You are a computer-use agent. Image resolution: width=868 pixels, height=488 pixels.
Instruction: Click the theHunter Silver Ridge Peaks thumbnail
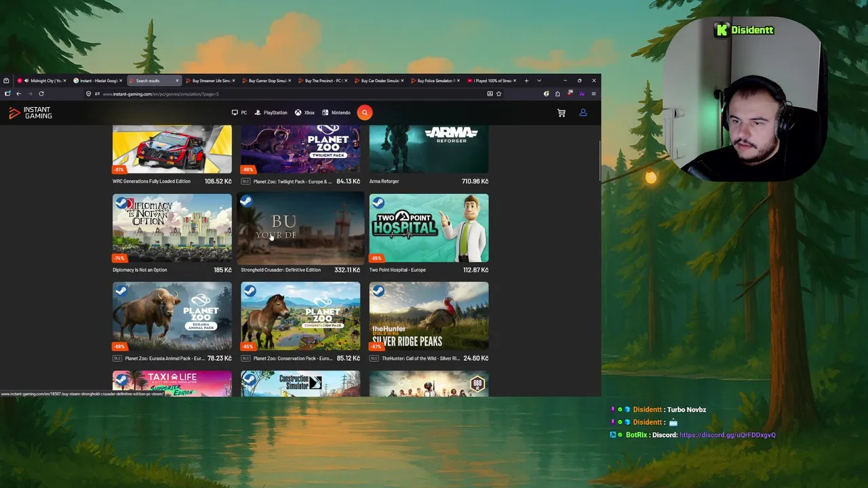(x=429, y=317)
